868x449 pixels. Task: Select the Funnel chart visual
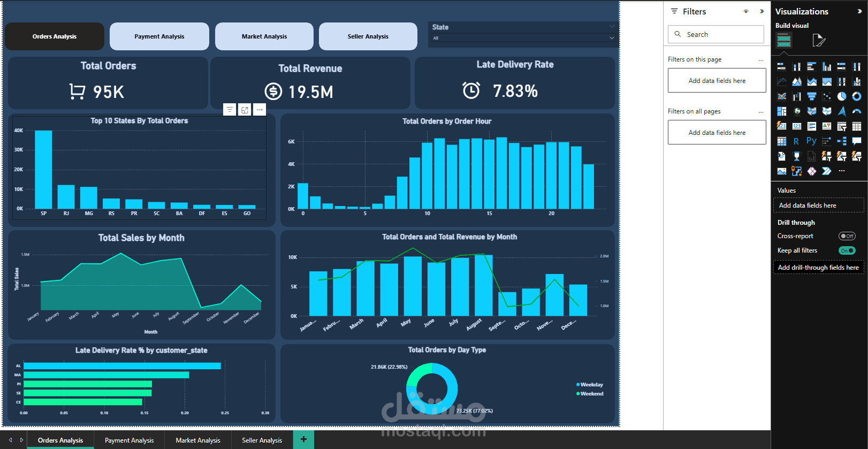click(x=812, y=96)
